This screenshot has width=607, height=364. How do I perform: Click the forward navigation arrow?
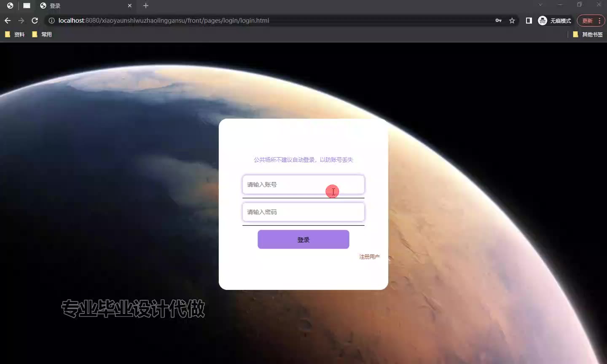click(x=21, y=21)
